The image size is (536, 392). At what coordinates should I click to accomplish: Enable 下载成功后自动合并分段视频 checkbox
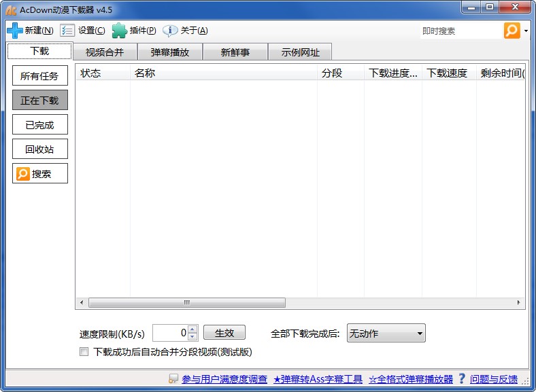tap(84, 352)
